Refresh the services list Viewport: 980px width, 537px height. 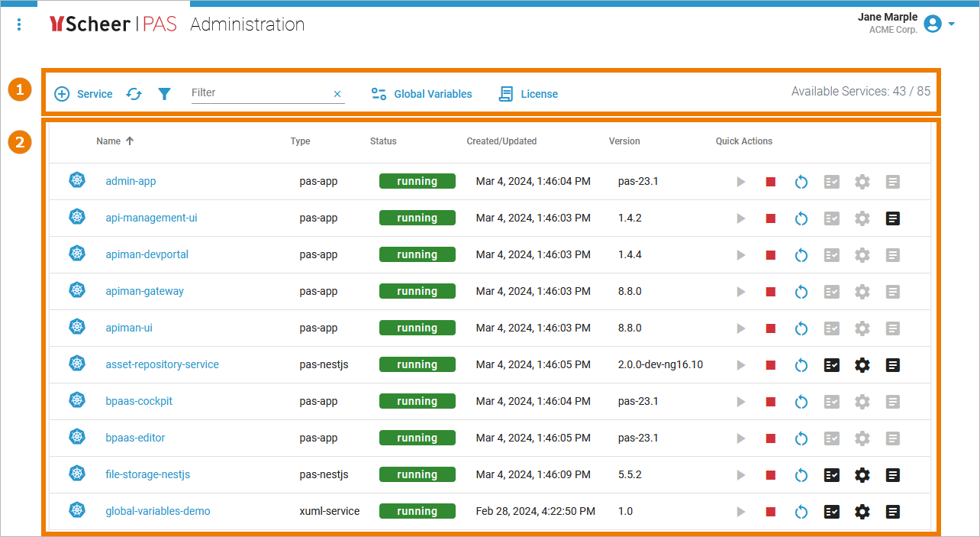[134, 93]
